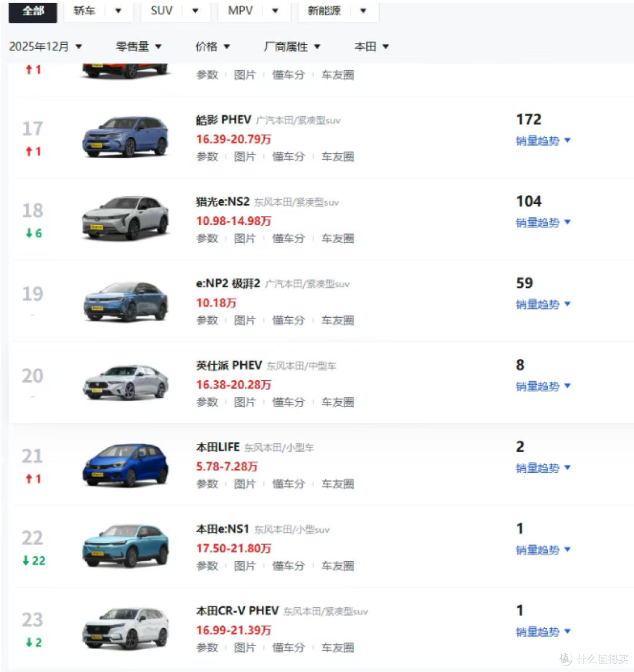
Task: View 懂车分 for 皓影 PHEV
Action: [x=289, y=157]
